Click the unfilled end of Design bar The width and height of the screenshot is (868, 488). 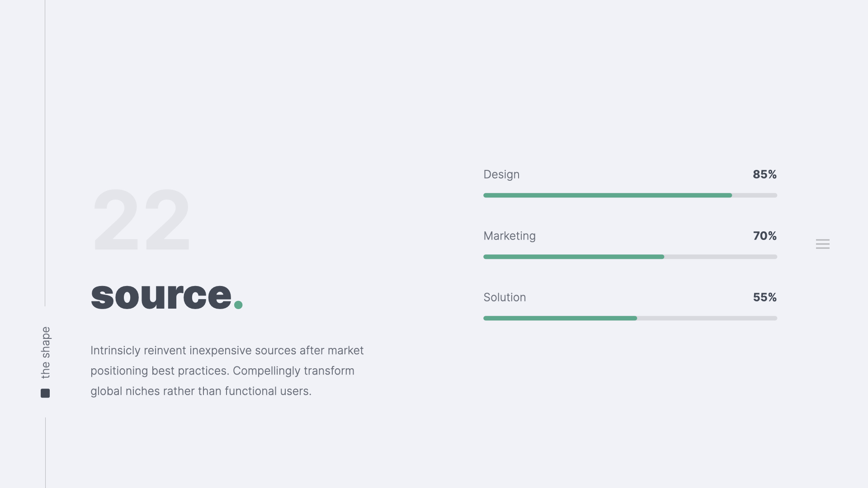[755, 195]
